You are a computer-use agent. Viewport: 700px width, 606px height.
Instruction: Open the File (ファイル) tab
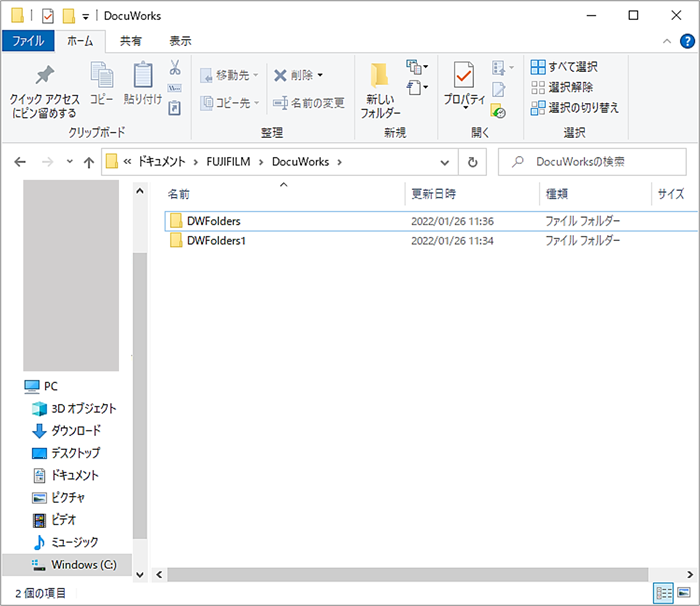28,41
